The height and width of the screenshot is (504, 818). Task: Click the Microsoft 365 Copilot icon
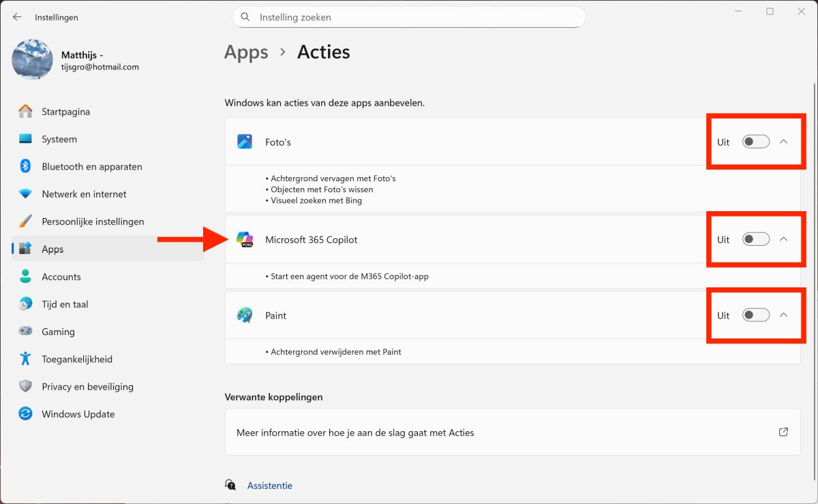(x=244, y=239)
